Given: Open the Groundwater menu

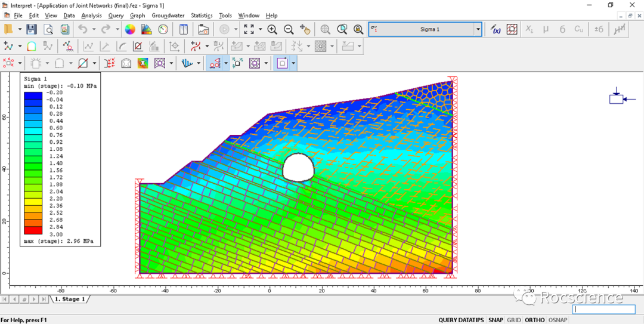Looking at the screenshot, I should pos(168,16).
